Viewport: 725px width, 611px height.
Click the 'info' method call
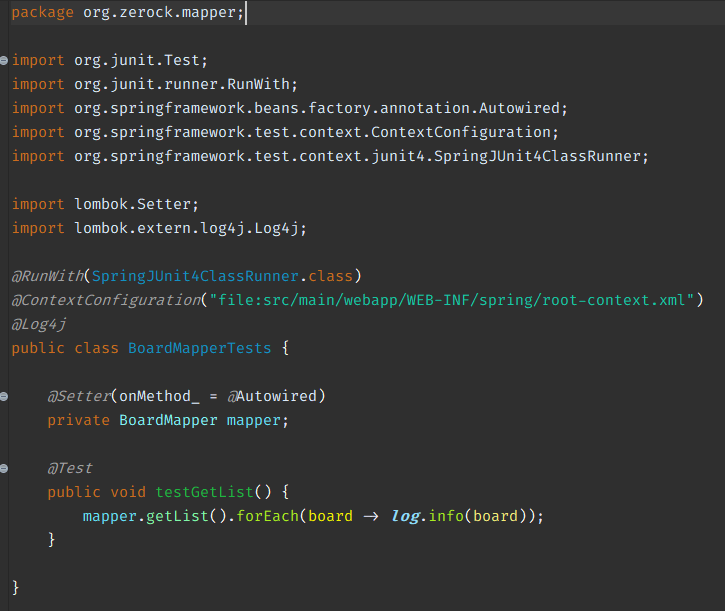[446, 516]
